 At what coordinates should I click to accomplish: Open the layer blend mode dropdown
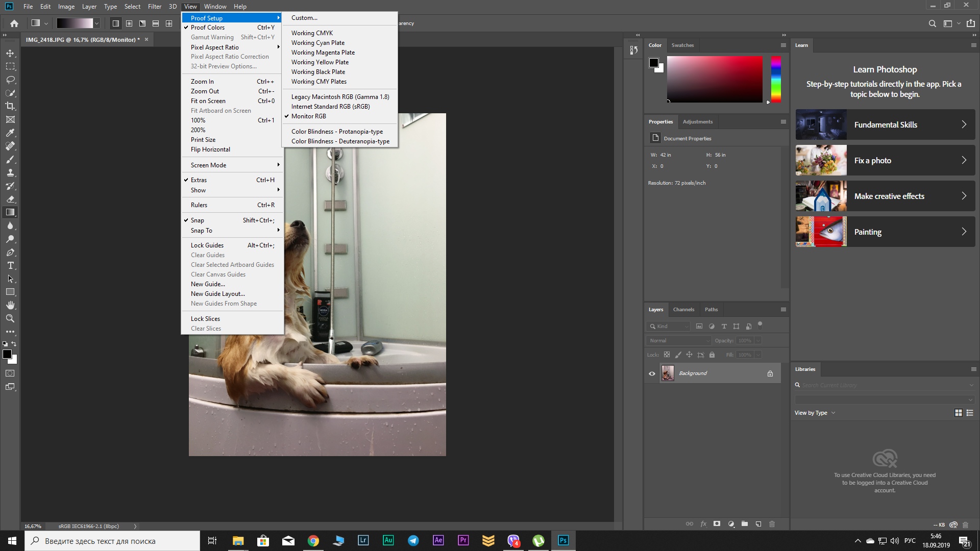click(x=678, y=340)
